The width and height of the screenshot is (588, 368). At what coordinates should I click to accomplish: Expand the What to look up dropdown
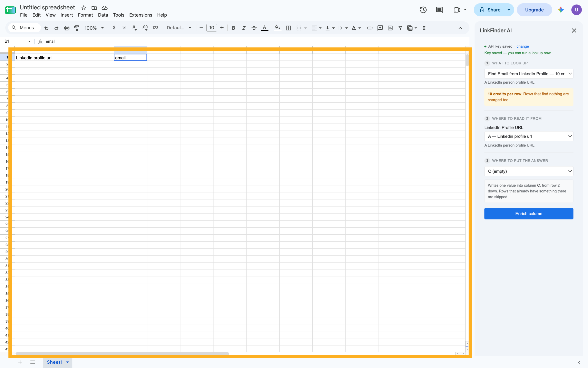tap(529, 74)
